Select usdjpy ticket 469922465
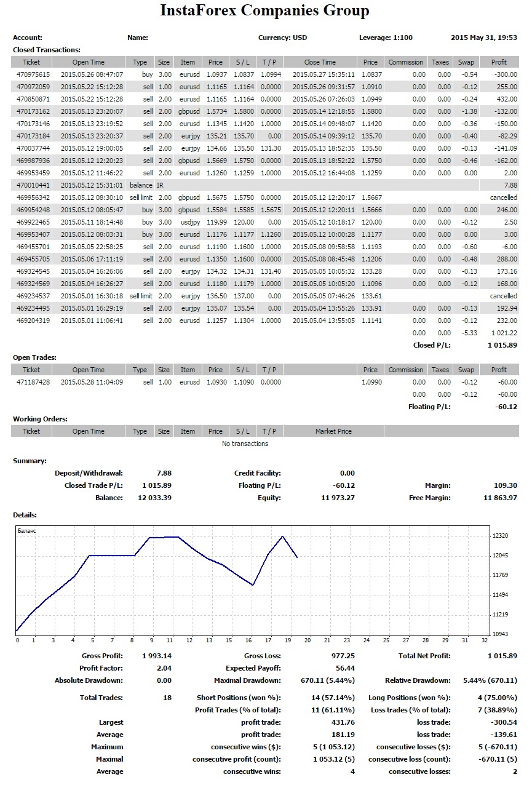Screen dimensions: 532x785 pyautogui.click(x=33, y=222)
